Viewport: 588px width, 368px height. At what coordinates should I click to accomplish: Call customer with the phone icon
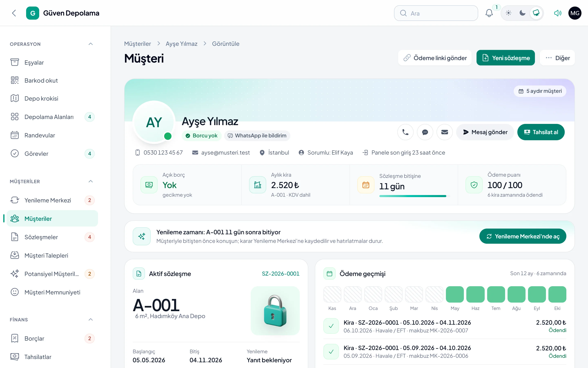click(405, 132)
